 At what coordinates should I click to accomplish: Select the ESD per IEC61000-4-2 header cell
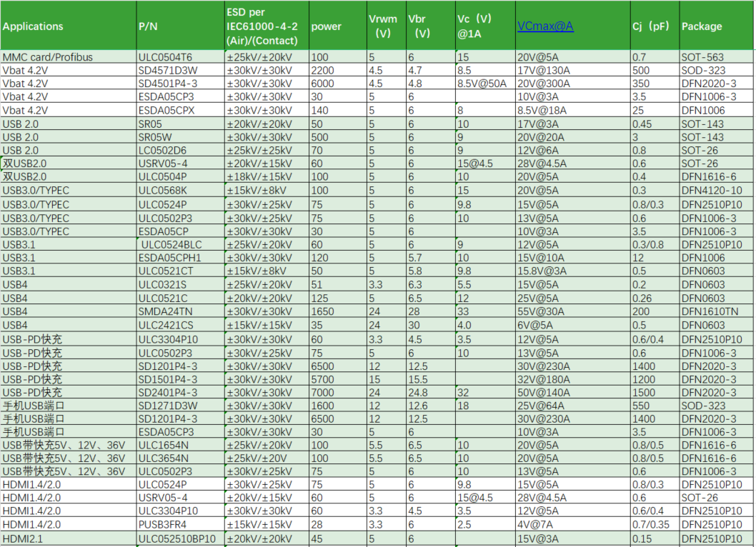(266, 26)
